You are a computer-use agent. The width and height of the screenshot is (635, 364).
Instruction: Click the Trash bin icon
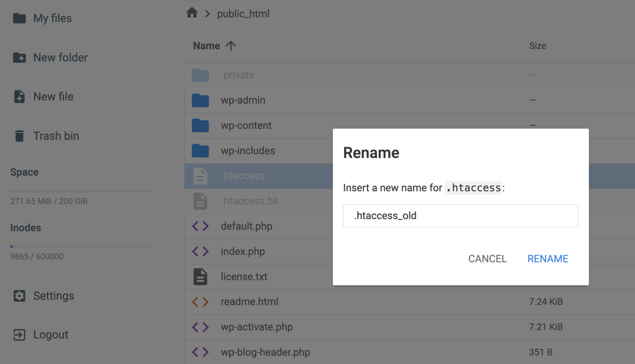19,136
